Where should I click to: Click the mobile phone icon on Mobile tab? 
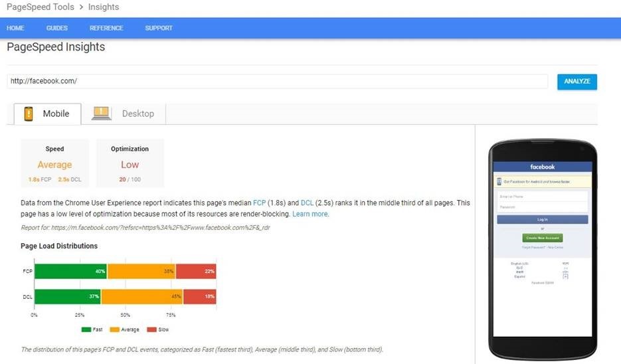click(29, 114)
